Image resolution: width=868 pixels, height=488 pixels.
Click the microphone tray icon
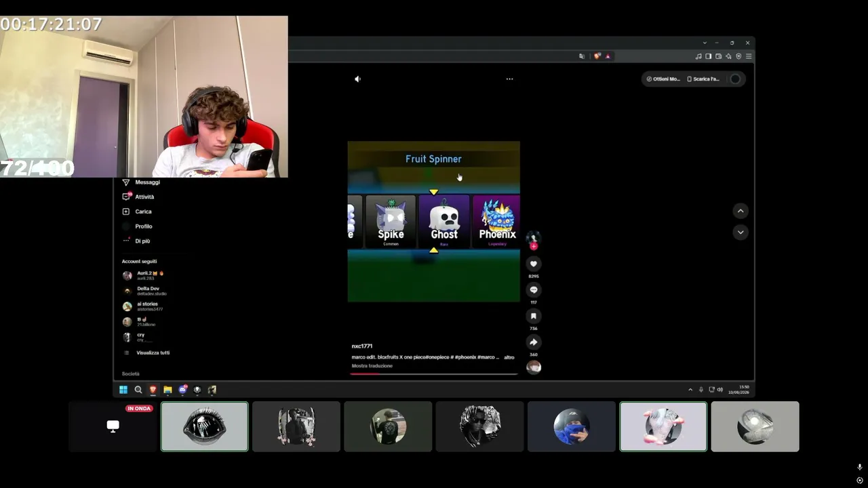pos(701,390)
